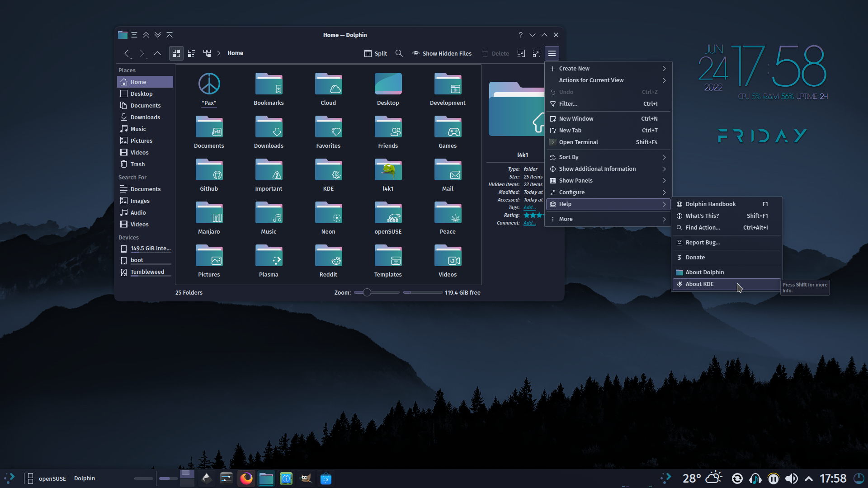This screenshot has height=488, width=868.
Task: Open the Github folder
Action: point(209,175)
